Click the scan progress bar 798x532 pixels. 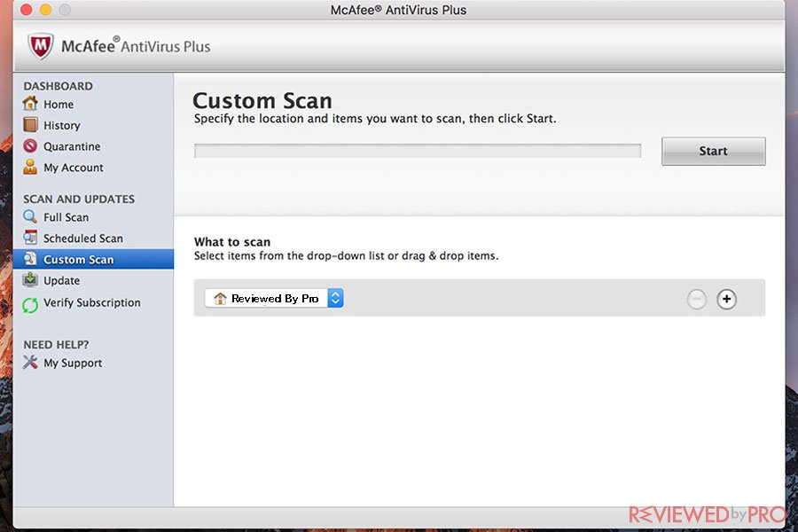tap(418, 151)
